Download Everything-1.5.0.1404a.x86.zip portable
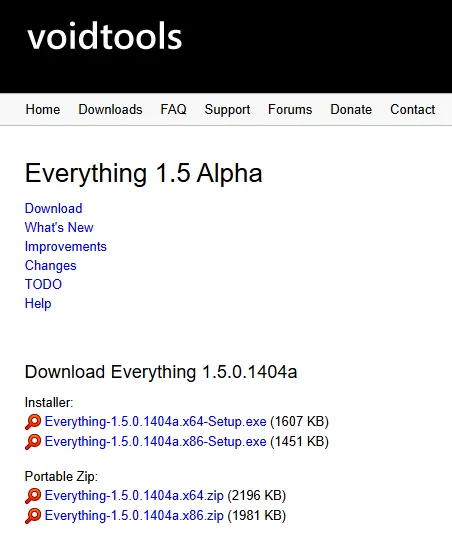 click(134, 515)
